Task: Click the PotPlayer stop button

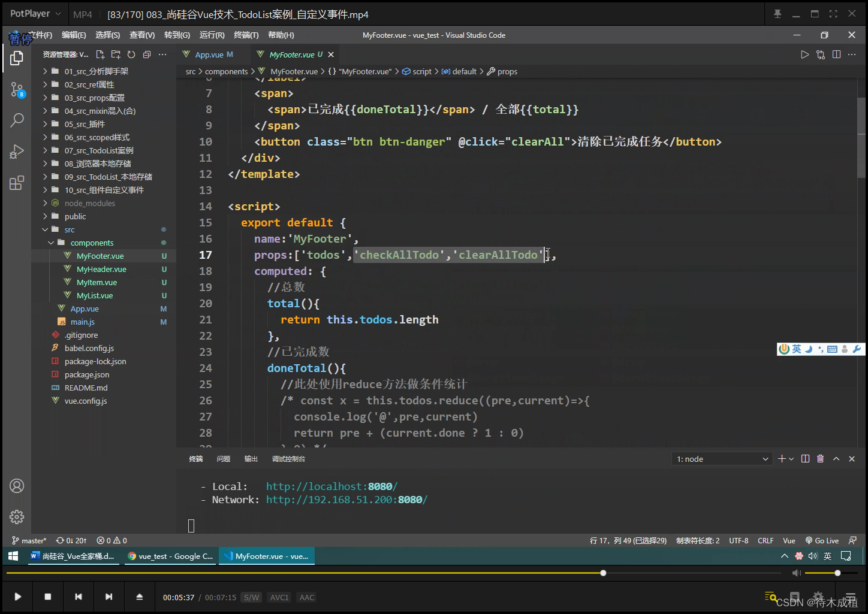Action: click(48, 597)
